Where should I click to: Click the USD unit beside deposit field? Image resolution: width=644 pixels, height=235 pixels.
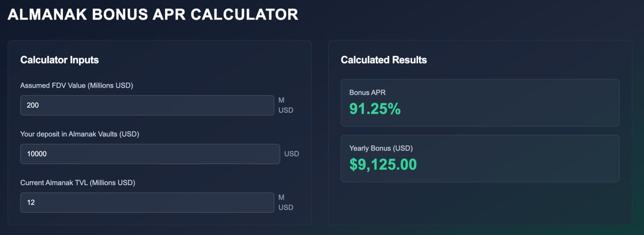(x=291, y=154)
